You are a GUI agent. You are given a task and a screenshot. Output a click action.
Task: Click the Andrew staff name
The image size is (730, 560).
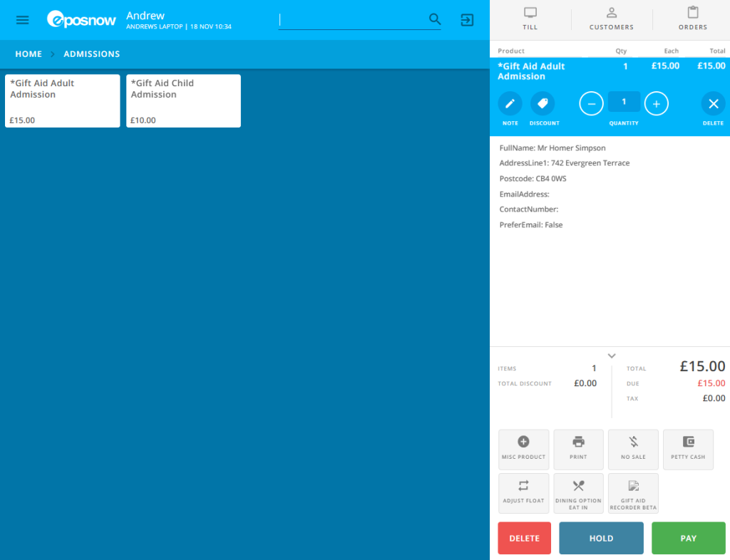point(145,16)
